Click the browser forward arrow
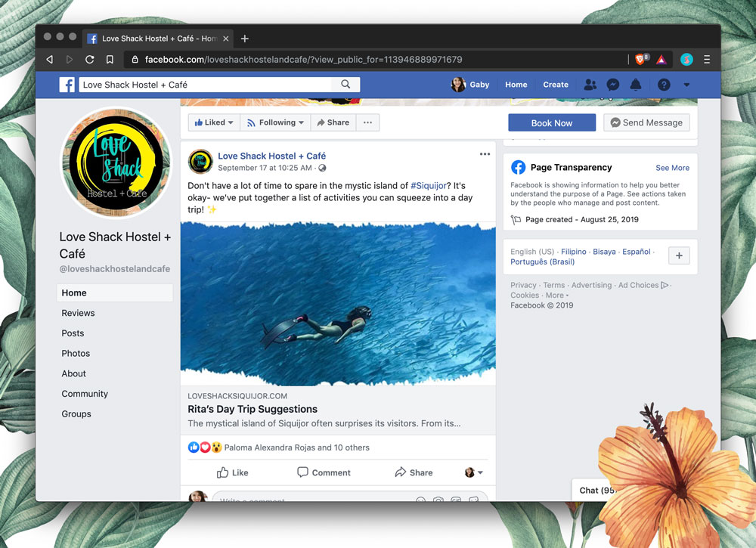The width and height of the screenshot is (756, 548). click(x=70, y=59)
